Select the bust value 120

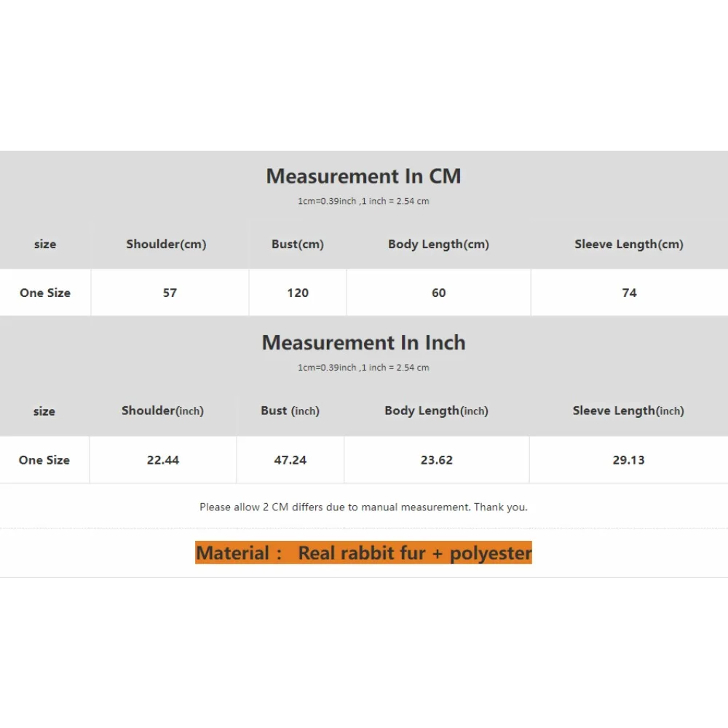pos(298,293)
